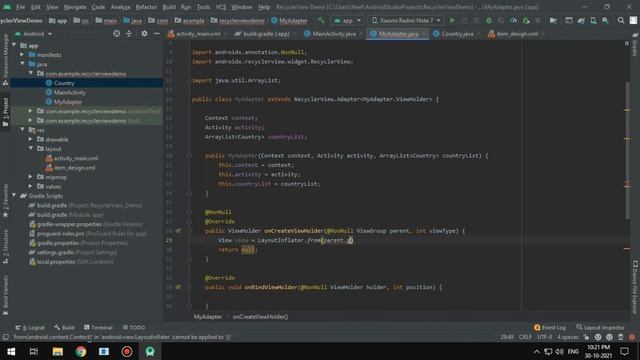Collapse the Gradle Scripts node
The height and width of the screenshot is (360, 640).
[15, 196]
